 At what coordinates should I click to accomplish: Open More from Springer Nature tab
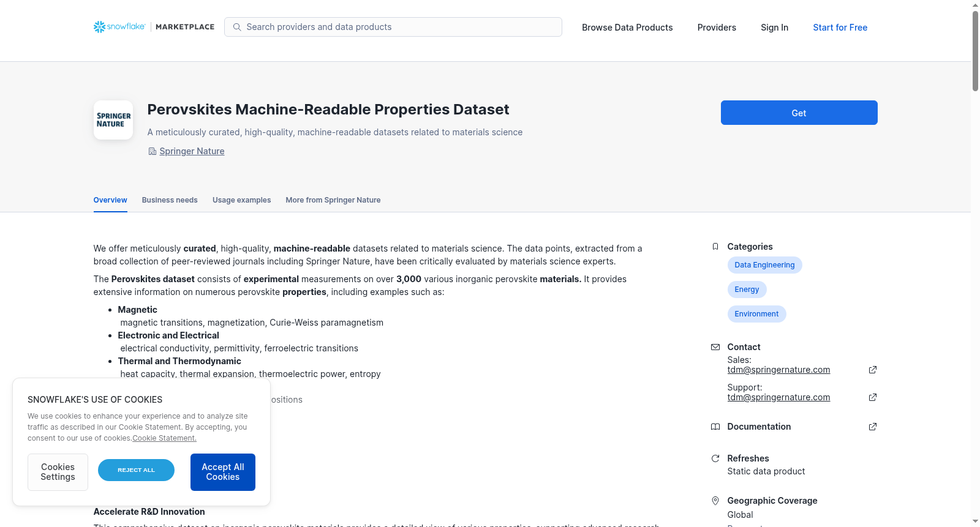(333, 200)
